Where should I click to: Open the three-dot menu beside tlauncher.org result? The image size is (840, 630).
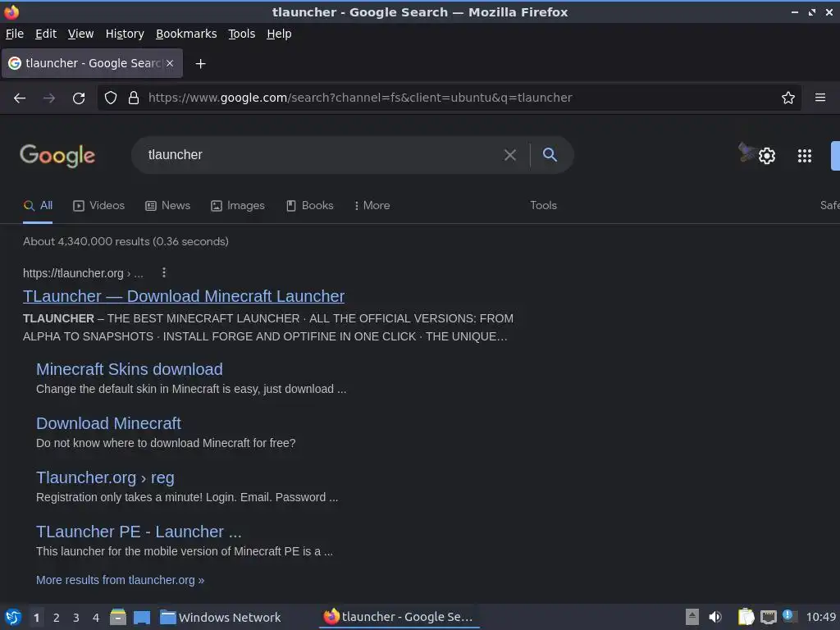click(164, 272)
